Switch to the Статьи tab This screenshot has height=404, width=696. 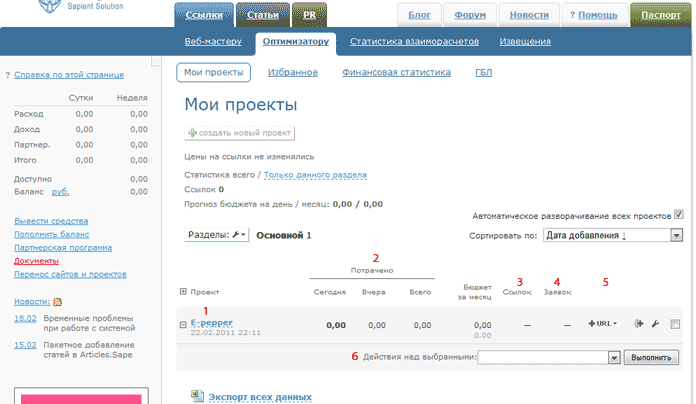pyautogui.click(x=263, y=16)
